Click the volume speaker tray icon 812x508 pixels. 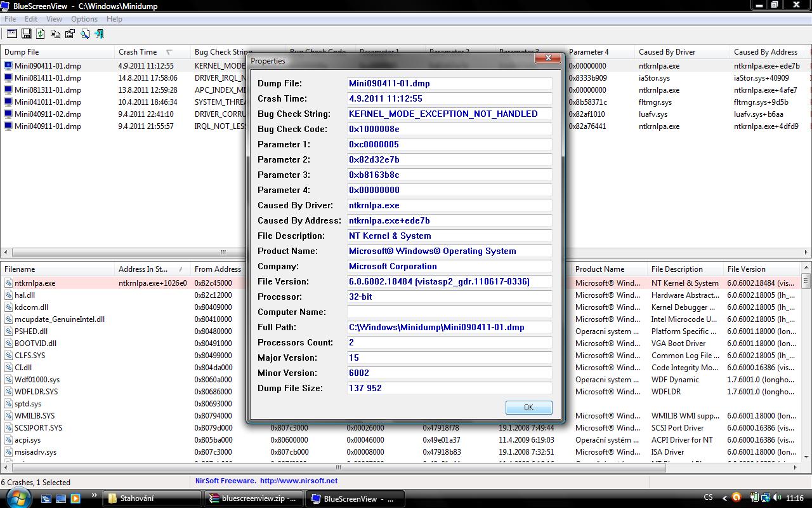(x=777, y=498)
